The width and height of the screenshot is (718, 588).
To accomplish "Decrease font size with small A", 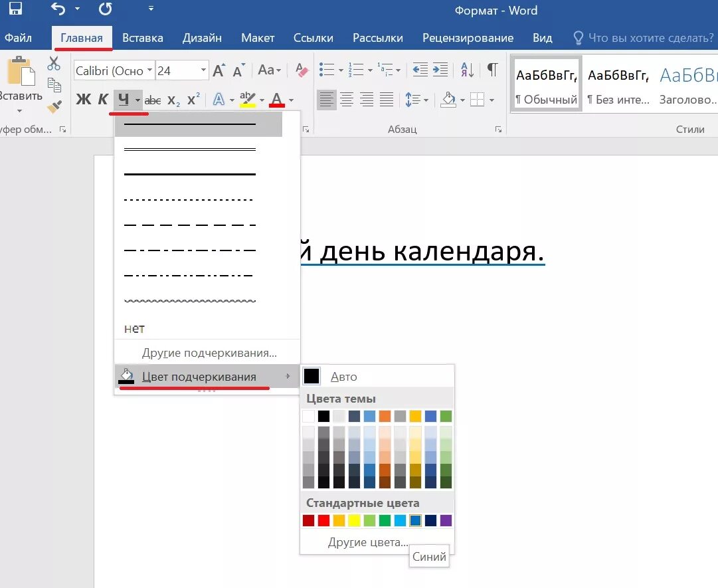I will tap(238, 70).
